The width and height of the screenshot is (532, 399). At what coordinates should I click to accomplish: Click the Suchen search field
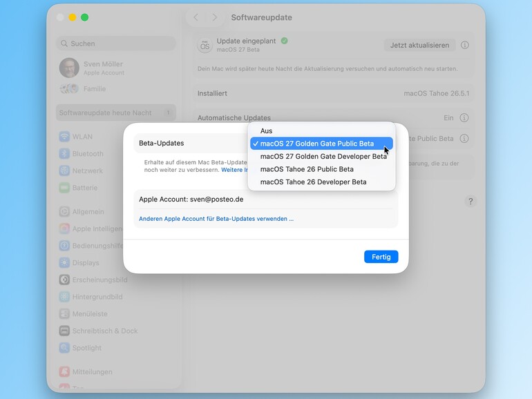116,43
